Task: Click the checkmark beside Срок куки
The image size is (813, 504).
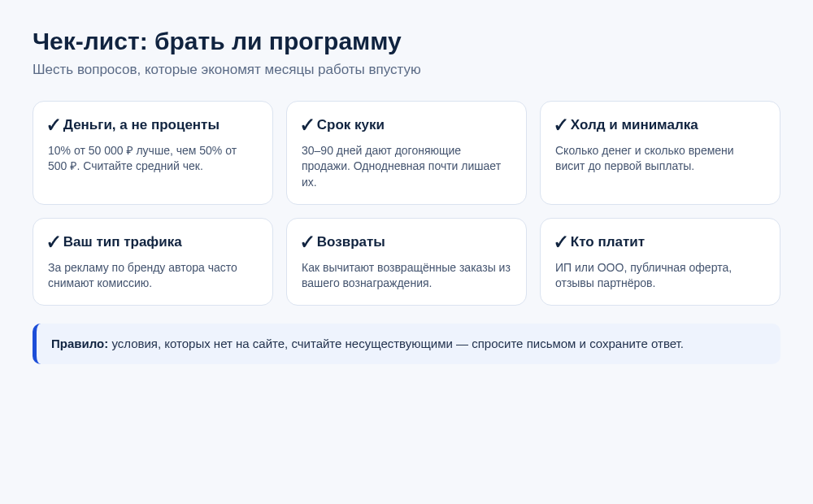Action: click(x=307, y=125)
